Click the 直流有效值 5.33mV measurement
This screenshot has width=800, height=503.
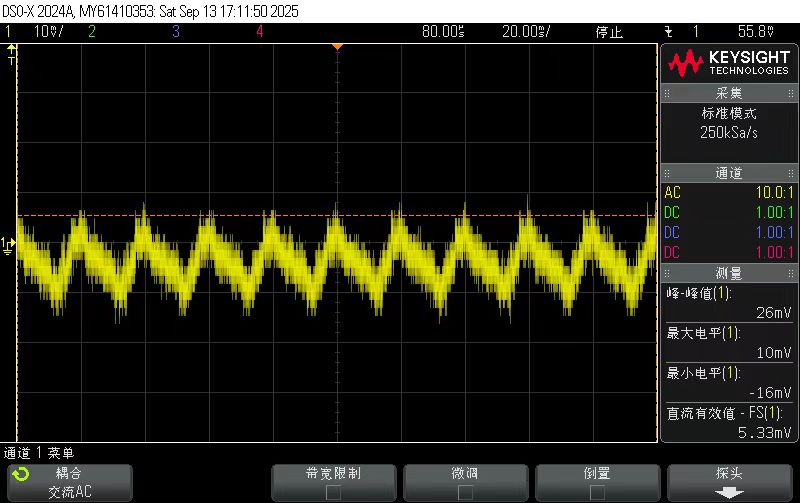tap(729, 423)
